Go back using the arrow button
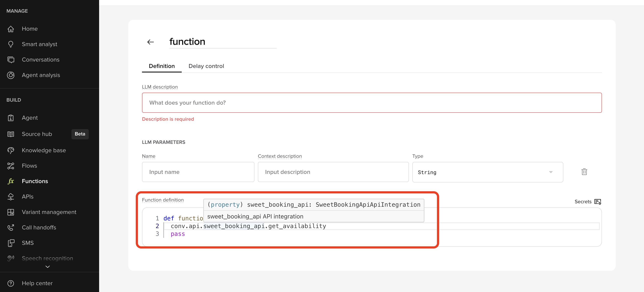The width and height of the screenshot is (644, 292). pyautogui.click(x=150, y=42)
